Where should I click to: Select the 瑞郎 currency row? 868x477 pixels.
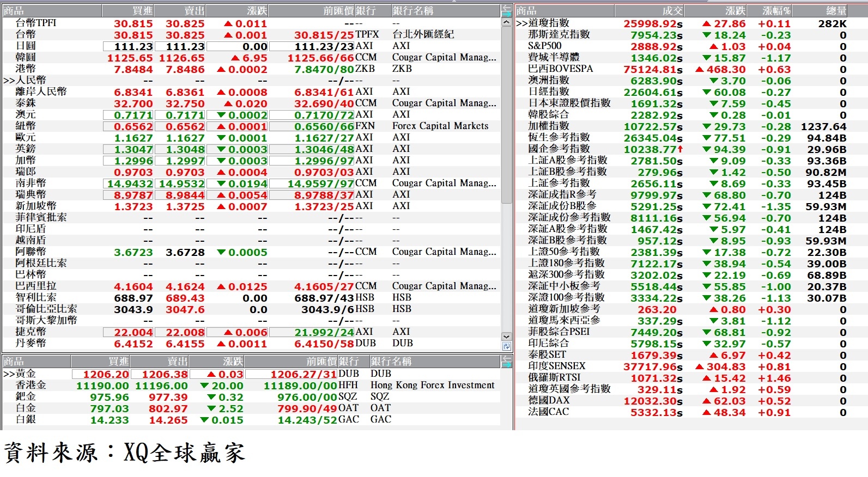click(251, 172)
